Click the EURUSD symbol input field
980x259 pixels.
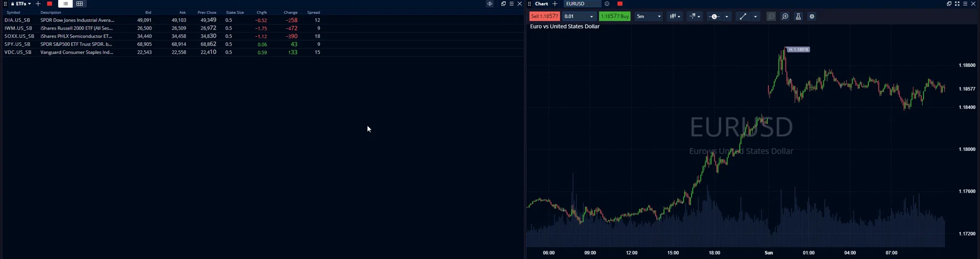pyautogui.click(x=582, y=4)
